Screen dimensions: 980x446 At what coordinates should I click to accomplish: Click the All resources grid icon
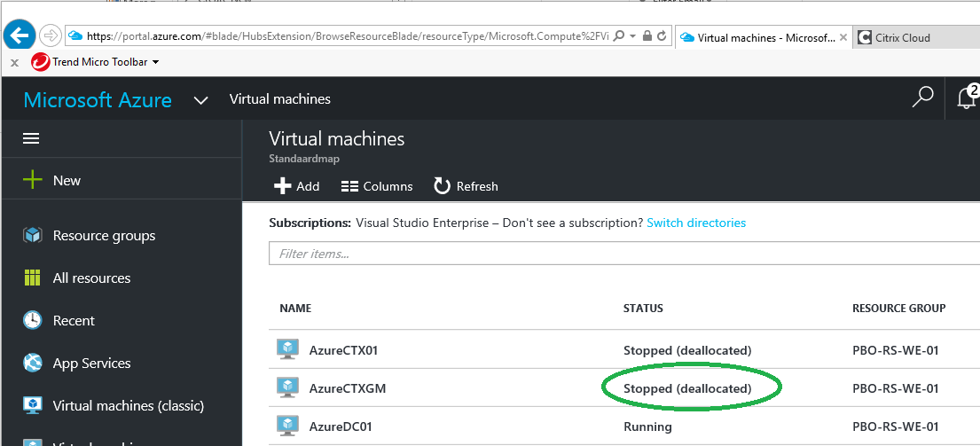[x=32, y=278]
